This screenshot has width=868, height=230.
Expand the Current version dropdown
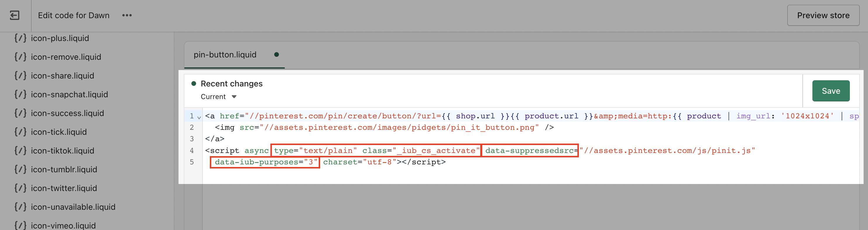(234, 97)
